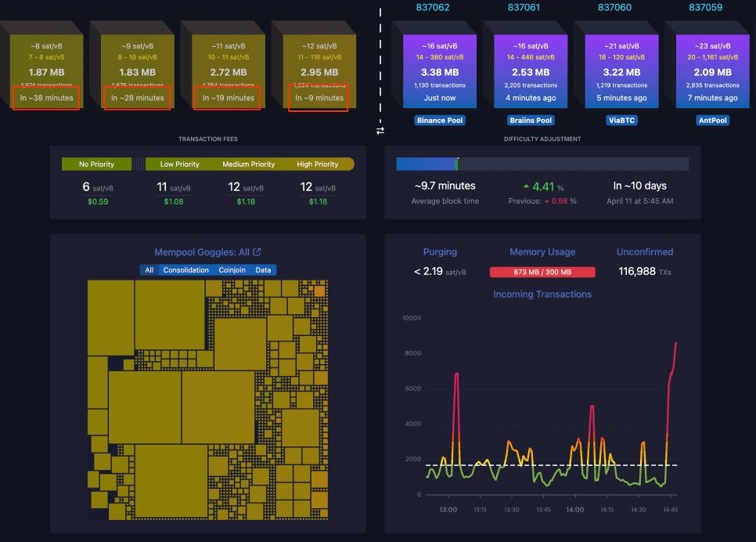The image size is (756, 542).
Task: Open the Mempool Goggles external link icon
Action: (x=257, y=252)
